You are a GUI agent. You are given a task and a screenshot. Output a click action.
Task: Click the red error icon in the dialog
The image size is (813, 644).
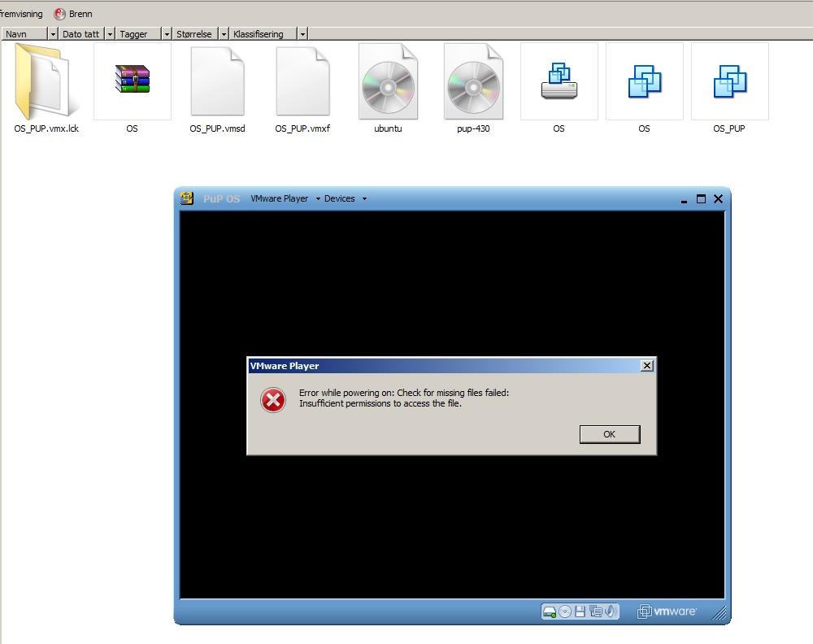[x=273, y=400]
